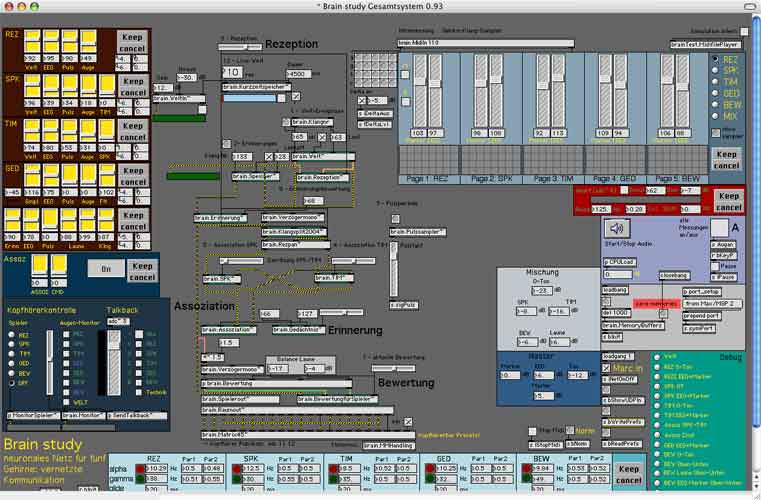Click cancel in the SPK preset row
This screenshot has width=761, height=500.
[x=133, y=93]
